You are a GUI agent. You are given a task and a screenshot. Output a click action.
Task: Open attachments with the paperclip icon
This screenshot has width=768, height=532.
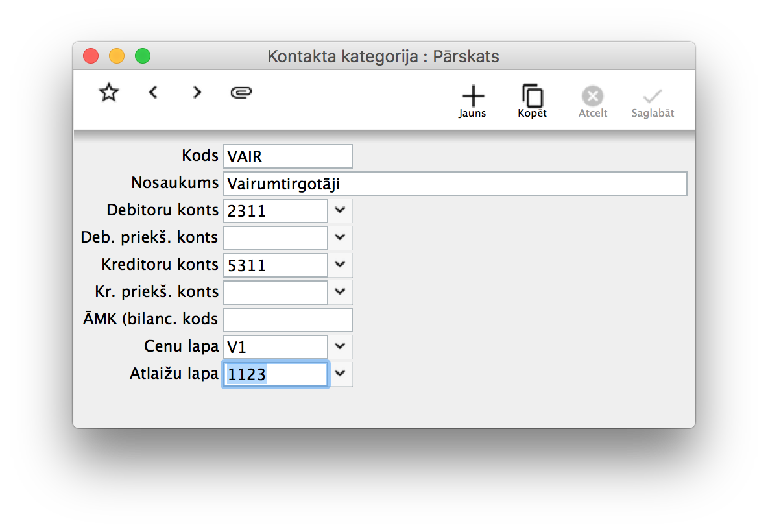241,93
